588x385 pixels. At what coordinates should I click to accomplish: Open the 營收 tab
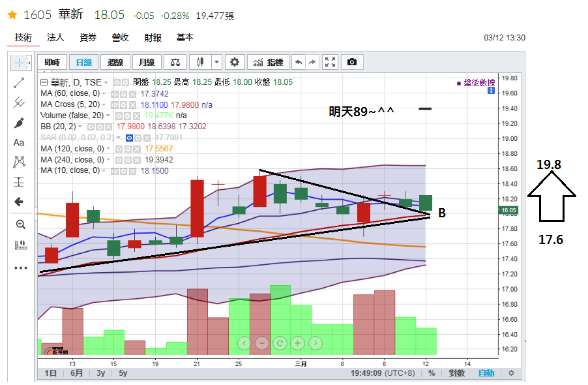(x=121, y=38)
